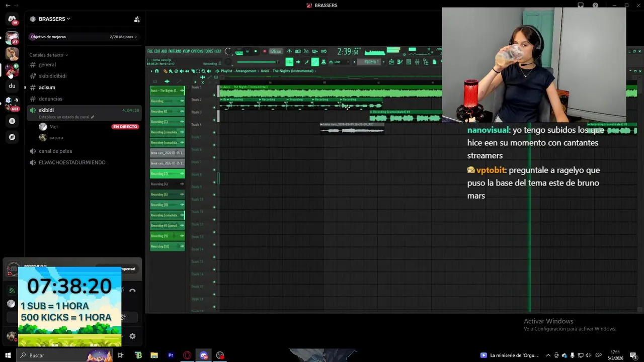Click the Discord home icon with 19 badge
This screenshot has height=362, width=644.
(x=12, y=19)
